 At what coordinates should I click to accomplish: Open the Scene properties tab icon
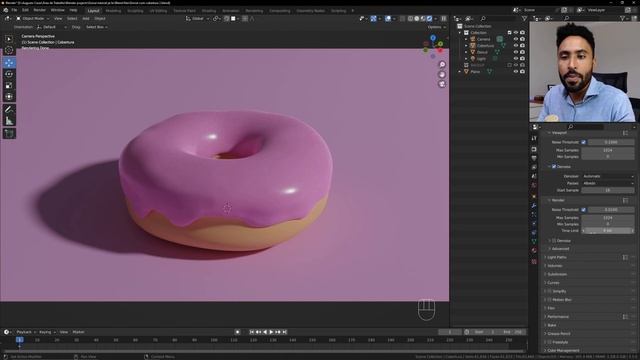click(534, 176)
